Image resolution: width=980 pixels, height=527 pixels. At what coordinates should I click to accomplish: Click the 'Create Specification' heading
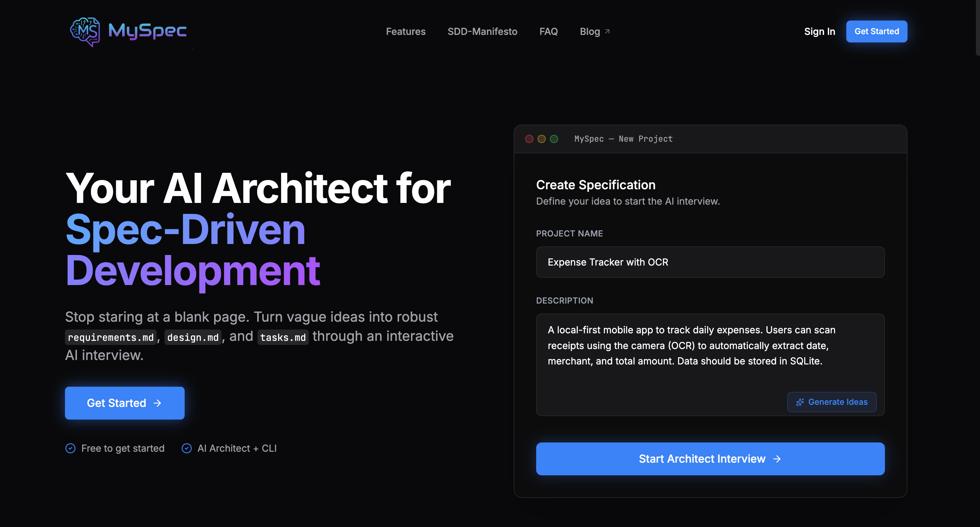click(x=595, y=185)
